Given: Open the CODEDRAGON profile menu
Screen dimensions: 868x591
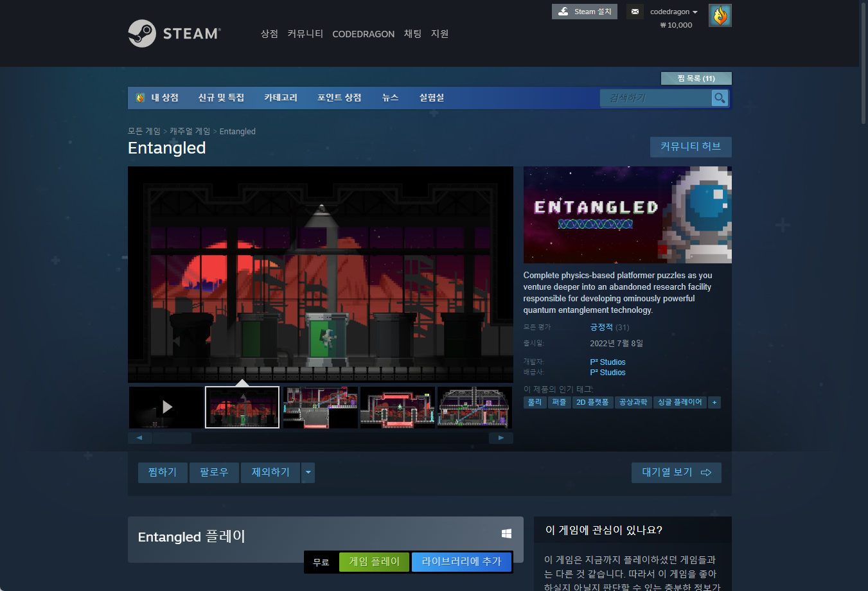Looking at the screenshot, I should pyautogui.click(x=363, y=34).
